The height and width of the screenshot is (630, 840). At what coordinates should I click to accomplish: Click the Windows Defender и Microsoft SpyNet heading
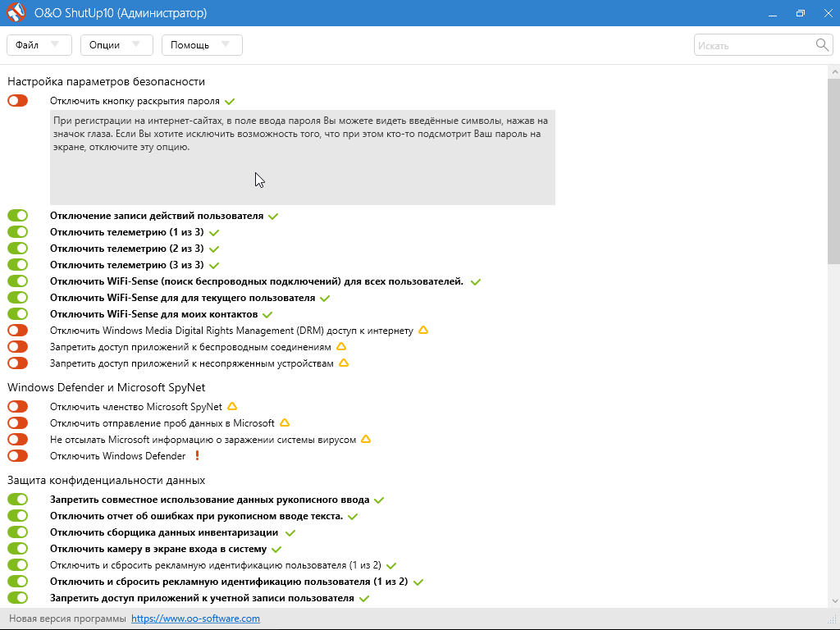click(106, 387)
